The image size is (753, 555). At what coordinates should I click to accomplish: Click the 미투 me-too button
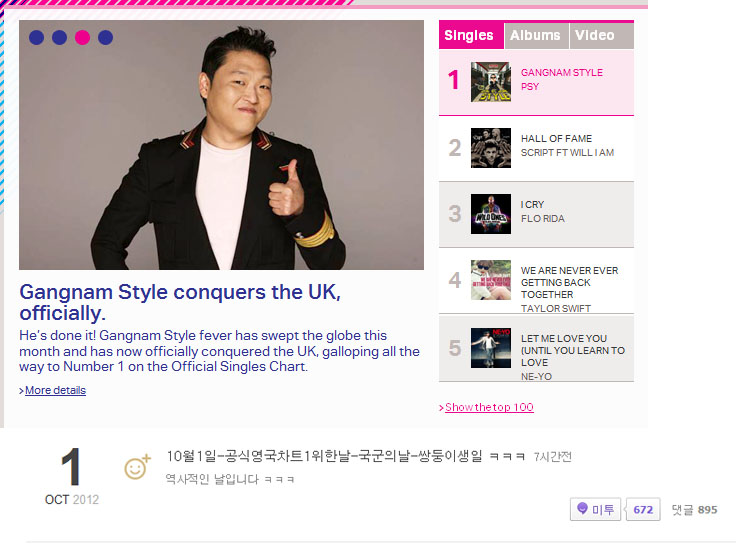coord(595,509)
